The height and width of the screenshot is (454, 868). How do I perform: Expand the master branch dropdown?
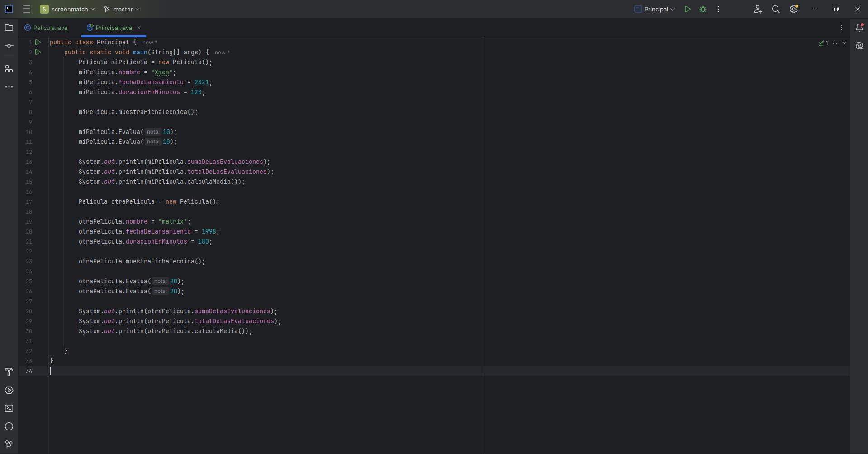tap(122, 9)
